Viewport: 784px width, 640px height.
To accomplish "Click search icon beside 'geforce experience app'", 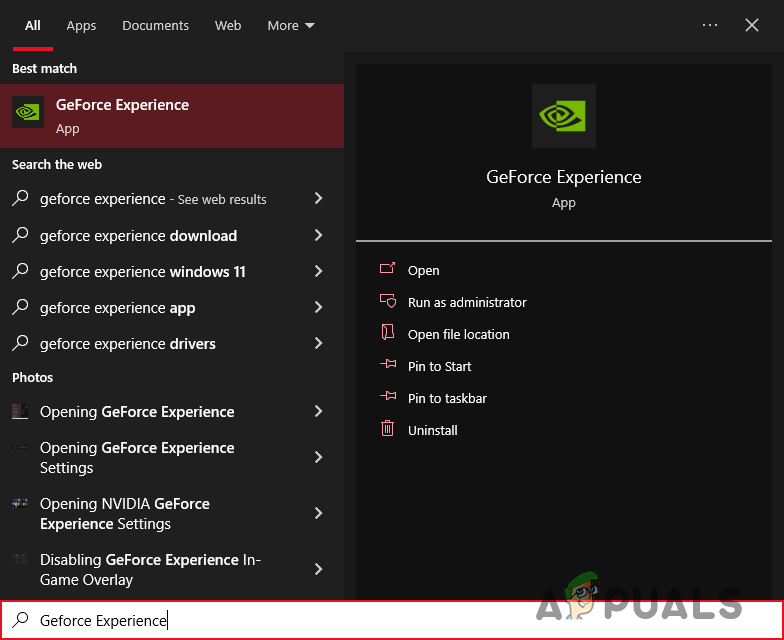I will (20, 306).
